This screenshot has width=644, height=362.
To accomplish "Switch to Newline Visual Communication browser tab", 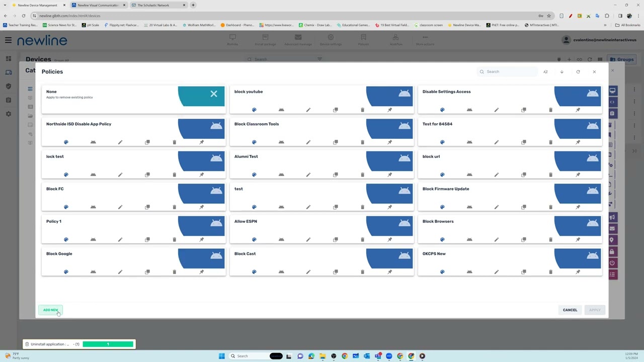I will pyautogui.click(x=98, y=5).
